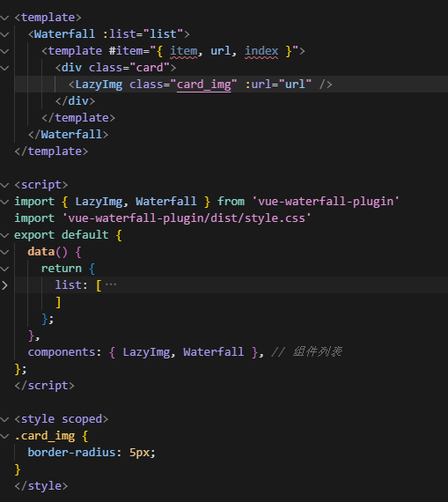Click LazyImg in the components object
This screenshot has width=448, height=502.
click(146, 352)
